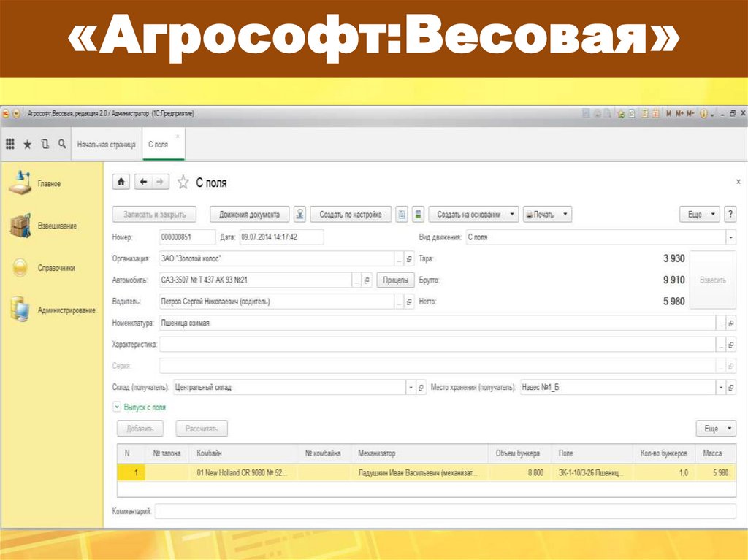The image size is (748, 560).
Task: Open the favorites star in navigation bar
Action: pyautogui.click(x=27, y=144)
